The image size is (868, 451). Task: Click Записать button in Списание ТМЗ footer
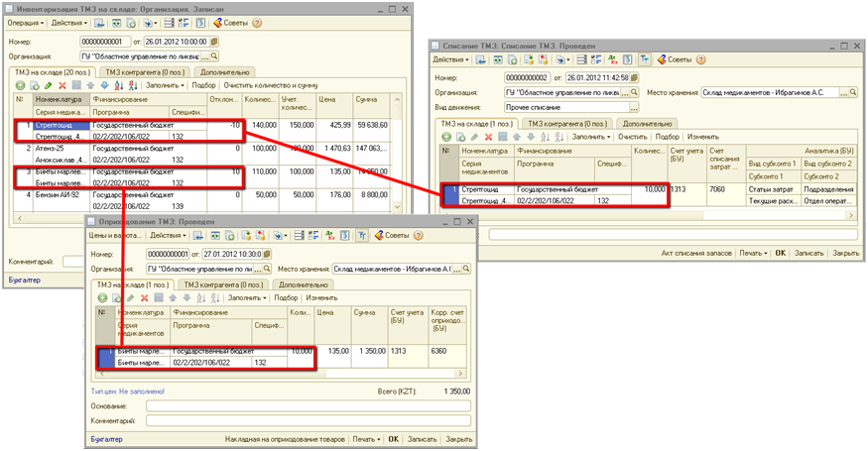806,254
